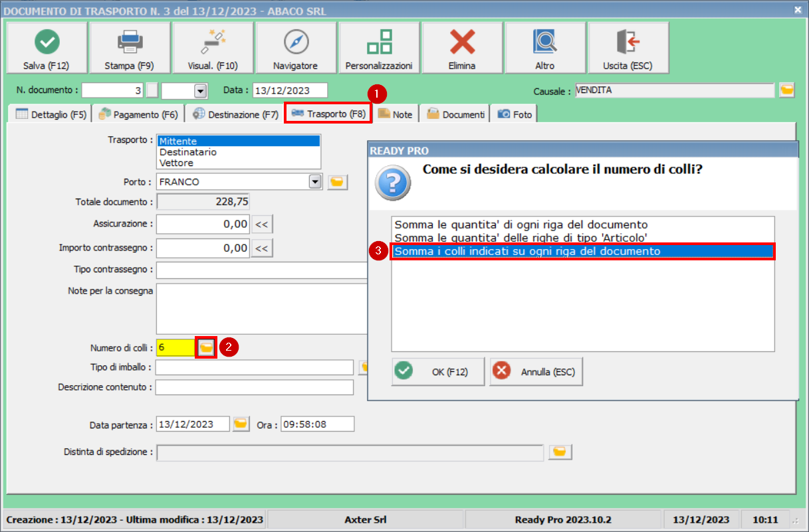Select Vettore in Trasporto list
Screen dimensions: 809x532
pyautogui.click(x=177, y=163)
